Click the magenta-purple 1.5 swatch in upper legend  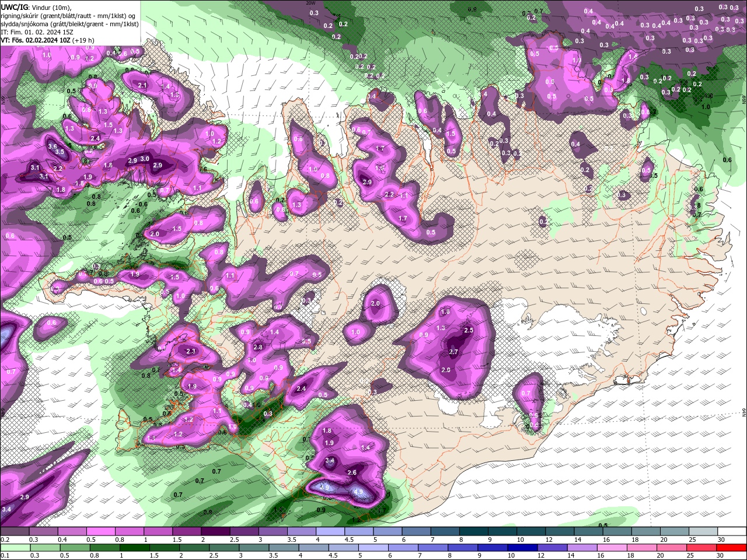[187, 531]
